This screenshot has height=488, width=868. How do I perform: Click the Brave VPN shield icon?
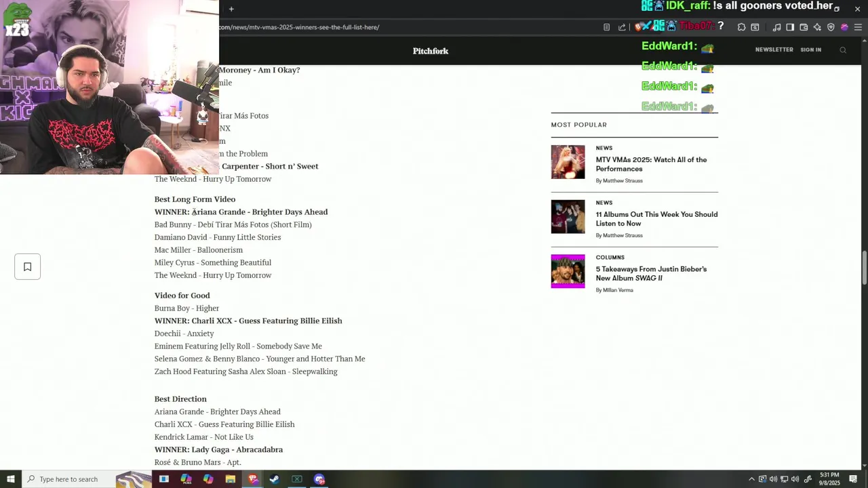(x=831, y=27)
